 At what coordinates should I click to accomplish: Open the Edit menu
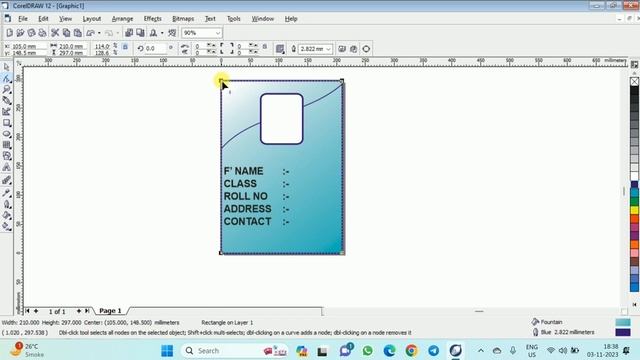pyautogui.click(x=43, y=19)
